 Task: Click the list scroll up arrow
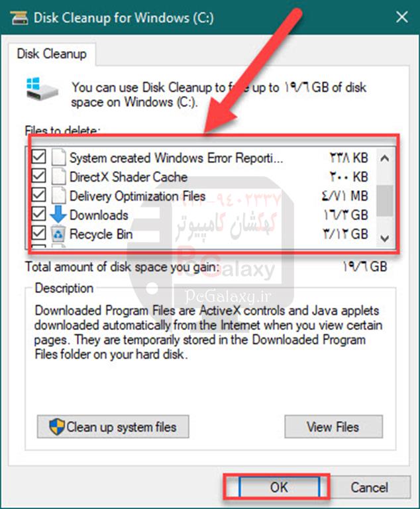tap(385, 158)
